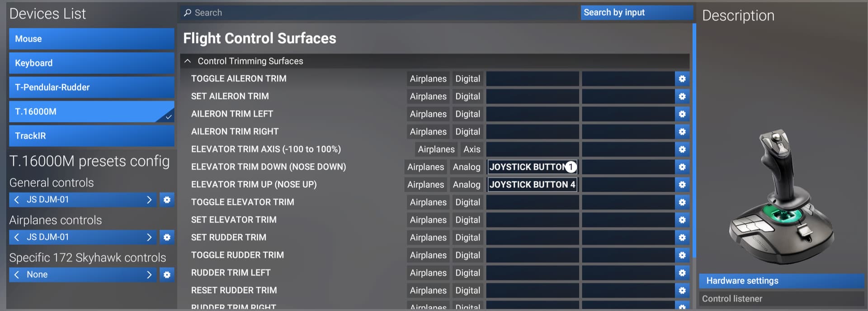Collapse the Control Trimming Surfaces section
This screenshot has height=311, width=868.
tap(188, 61)
